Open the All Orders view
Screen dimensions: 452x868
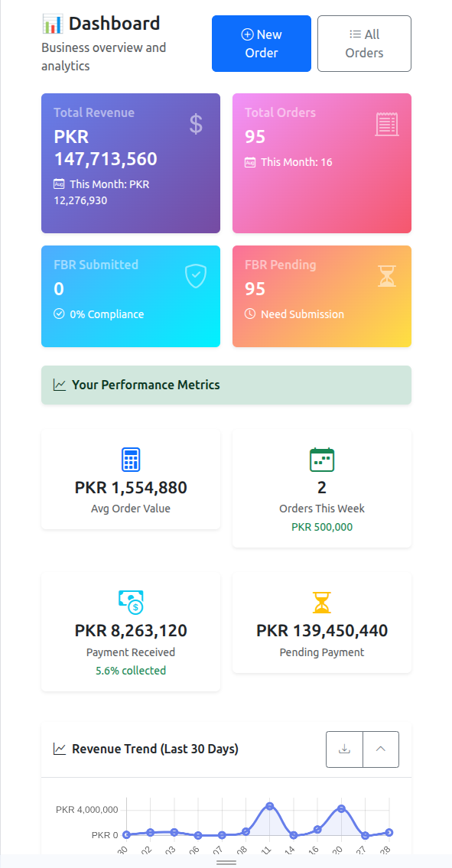coord(364,44)
